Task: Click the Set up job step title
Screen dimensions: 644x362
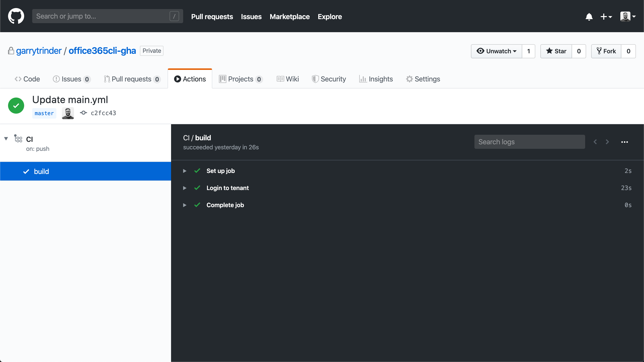Action: coord(221,171)
